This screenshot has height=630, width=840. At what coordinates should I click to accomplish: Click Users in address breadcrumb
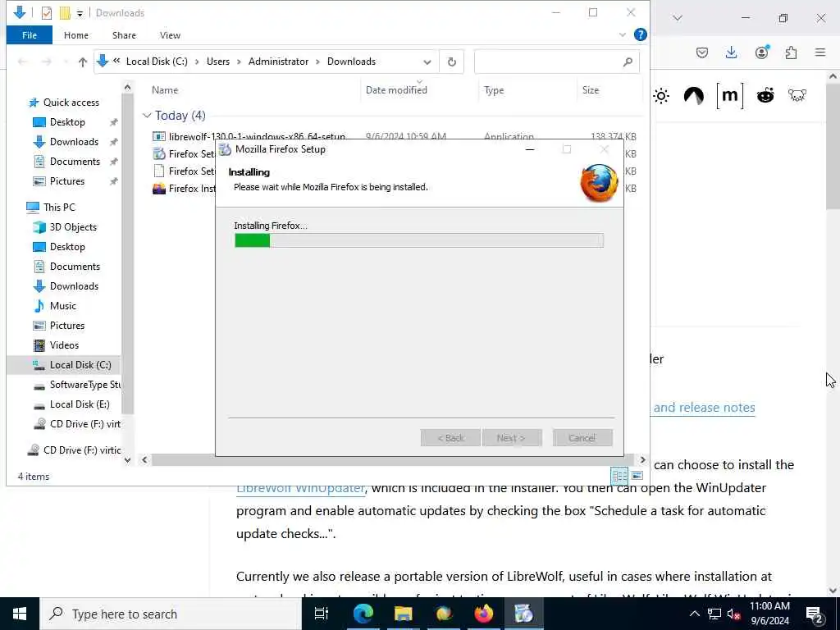pos(218,62)
